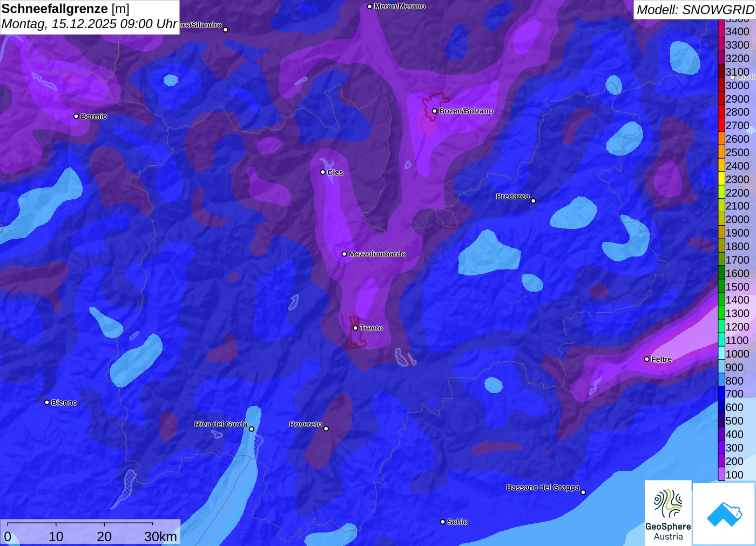Select the Bozen/Bolzano city marker dot
756x546 pixels.
[x=434, y=111]
